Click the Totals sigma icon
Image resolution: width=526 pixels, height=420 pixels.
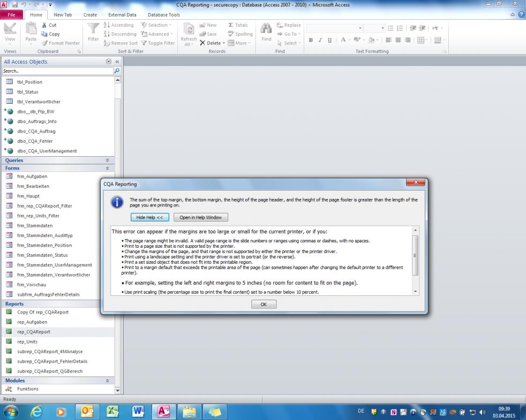231,25
